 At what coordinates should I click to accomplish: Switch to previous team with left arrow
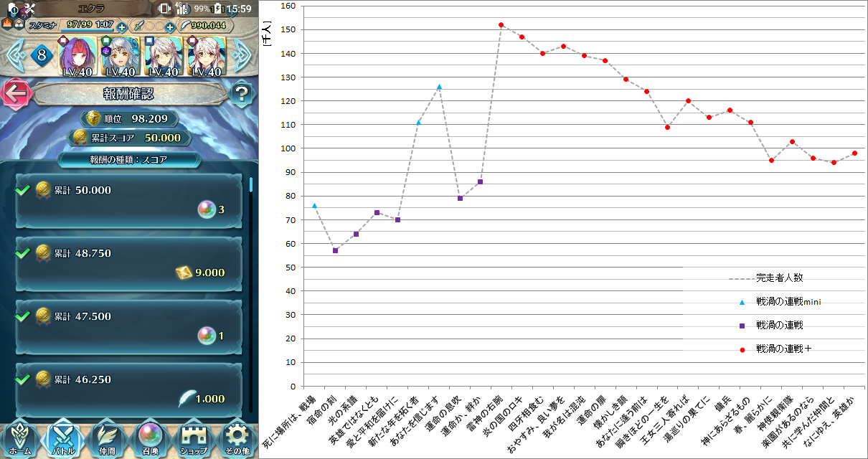pos(15,55)
